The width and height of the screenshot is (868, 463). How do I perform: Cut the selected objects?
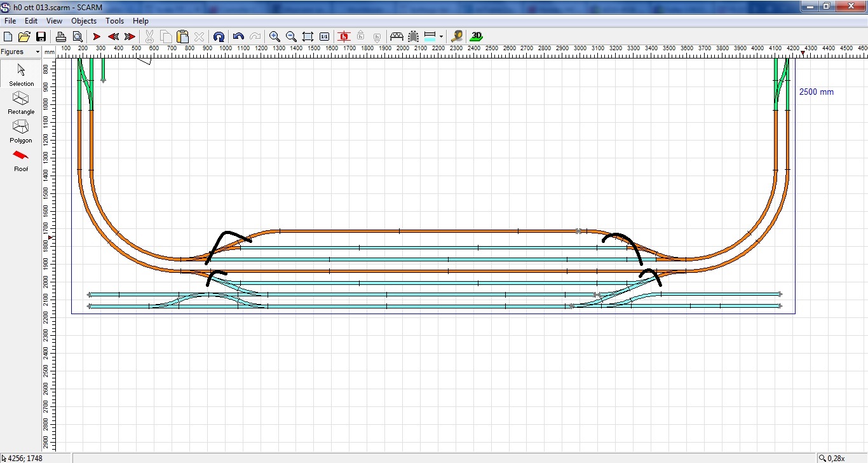coord(149,37)
